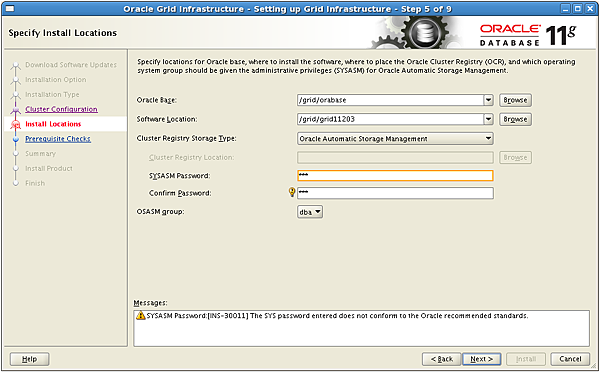
Task: Jump to Prerequisite Checks step
Action: (58, 139)
